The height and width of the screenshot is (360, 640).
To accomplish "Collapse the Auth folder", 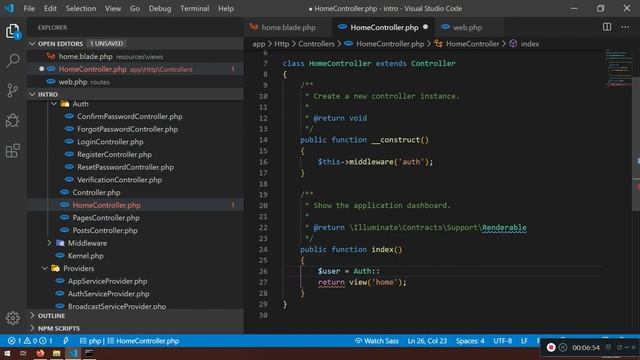I will tap(54, 104).
